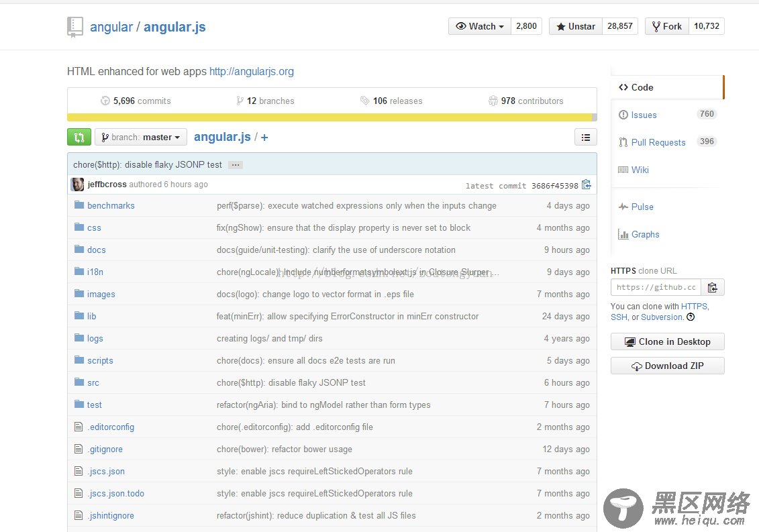Viewport: 759px width, 532px height.
Task: Click the images folder icon
Action: click(x=79, y=293)
